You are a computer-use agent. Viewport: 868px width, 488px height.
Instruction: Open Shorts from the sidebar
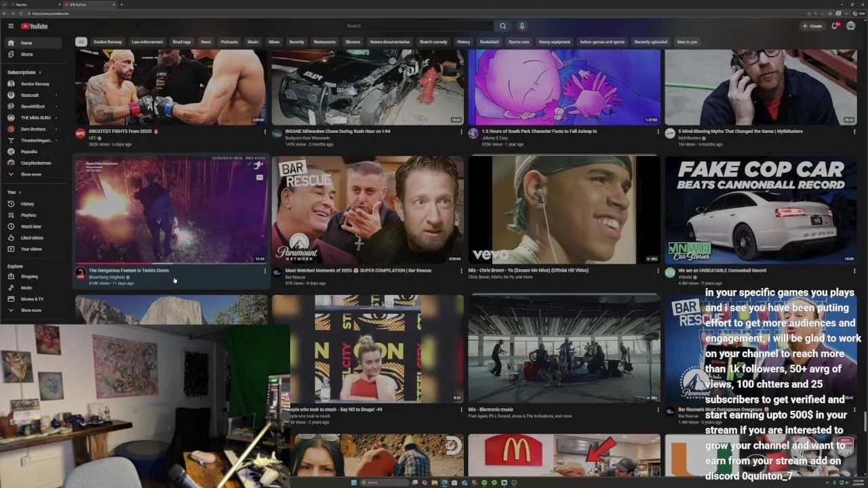(34, 54)
